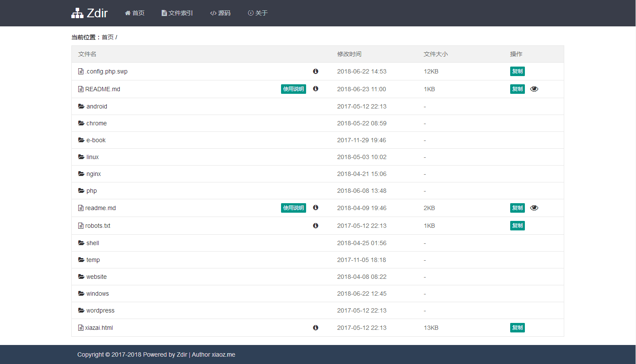Viewport: 636px width, 364px height.
Task: Click the info icon for xiazai.html
Action: (x=316, y=328)
